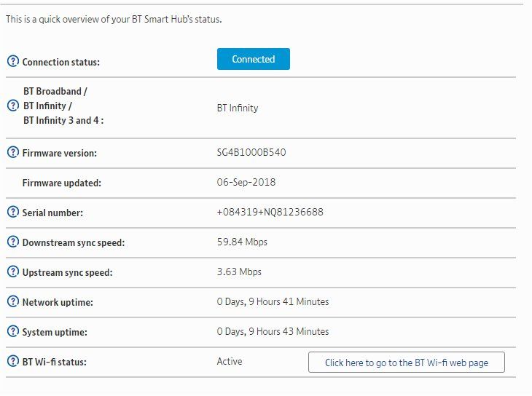The height and width of the screenshot is (396, 532).
Task: Click the Upstream sync speed help icon
Action: (x=12, y=272)
